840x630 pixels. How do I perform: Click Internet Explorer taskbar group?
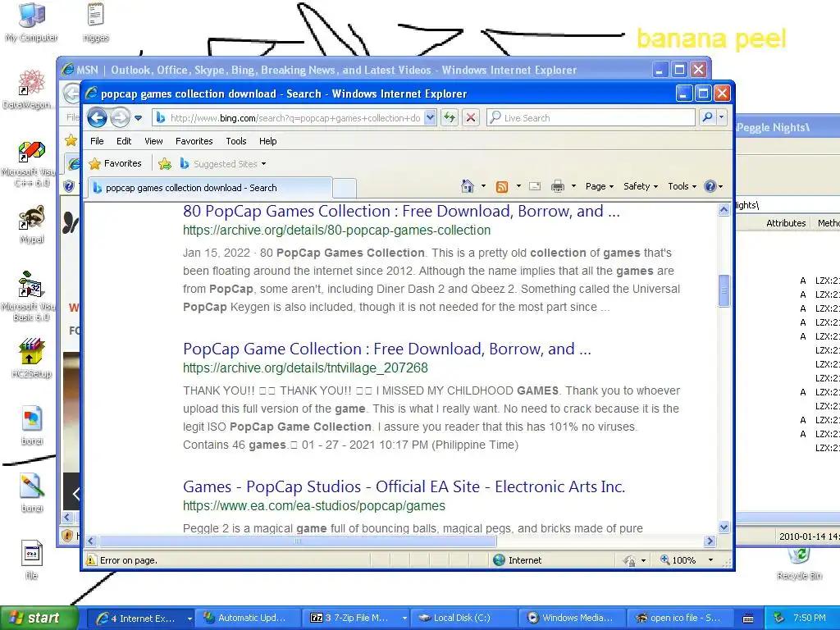[x=140, y=618]
